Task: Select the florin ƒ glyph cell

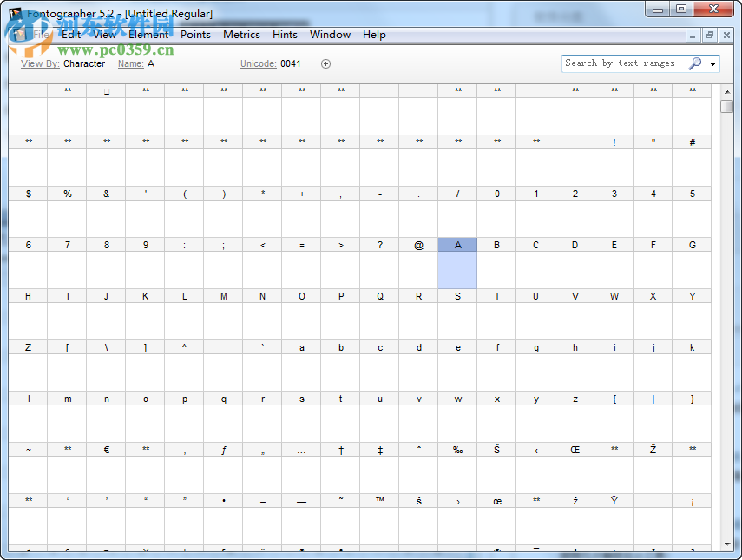Action: 223,468
